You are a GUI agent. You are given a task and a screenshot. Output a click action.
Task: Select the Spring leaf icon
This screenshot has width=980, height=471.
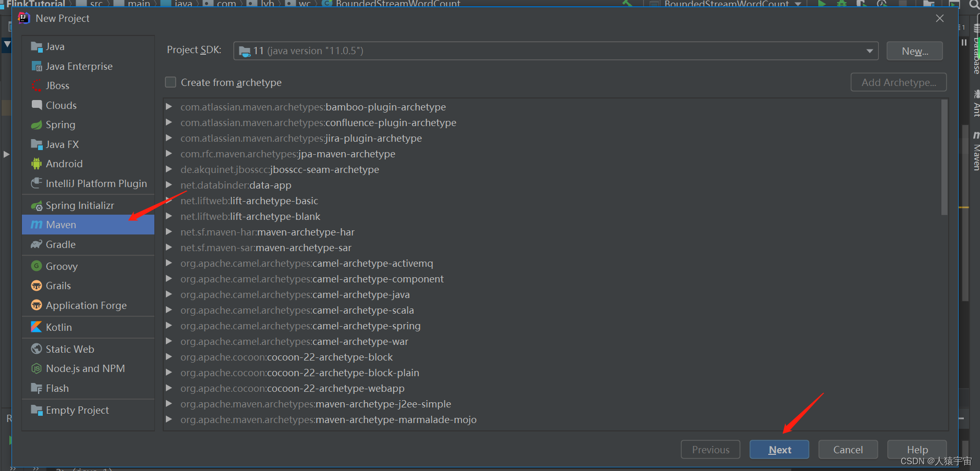(37, 125)
